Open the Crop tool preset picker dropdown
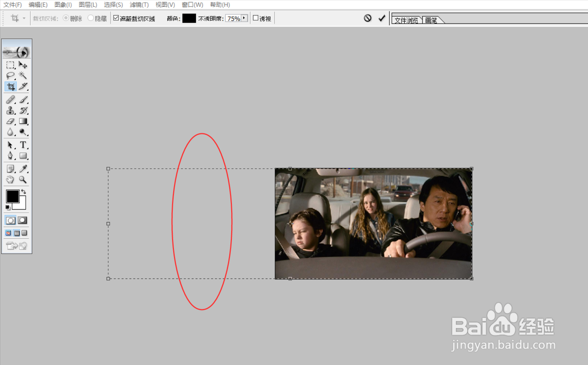588x365 pixels. tap(24, 18)
